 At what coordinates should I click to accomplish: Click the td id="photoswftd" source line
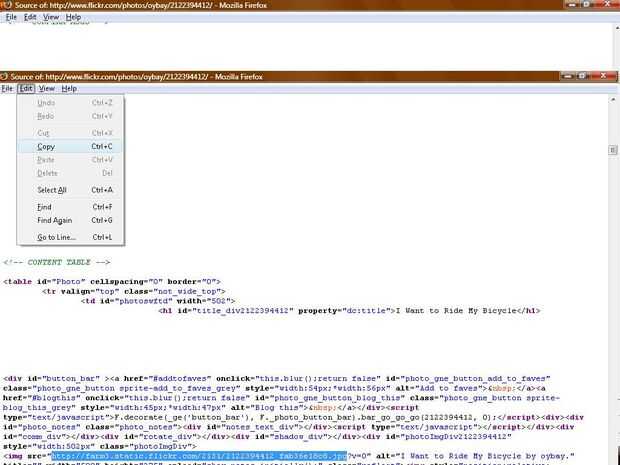click(158, 301)
